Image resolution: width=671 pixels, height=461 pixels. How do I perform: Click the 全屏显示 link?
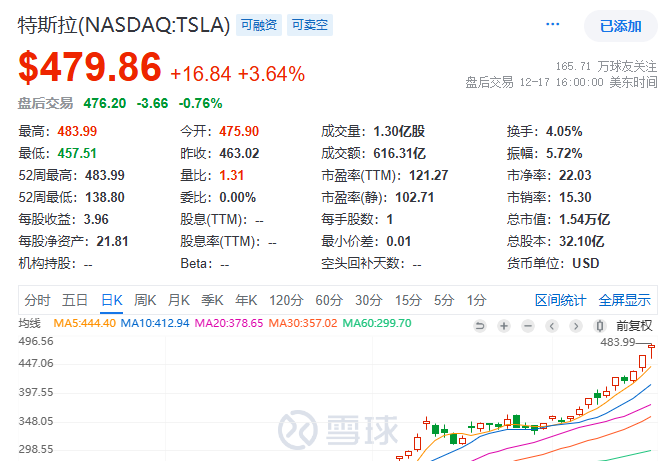pos(624,300)
